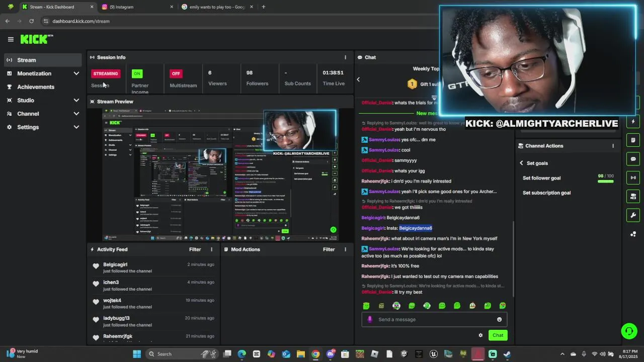Go back from Set goals
This screenshot has width=644, height=362.
pos(522,163)
